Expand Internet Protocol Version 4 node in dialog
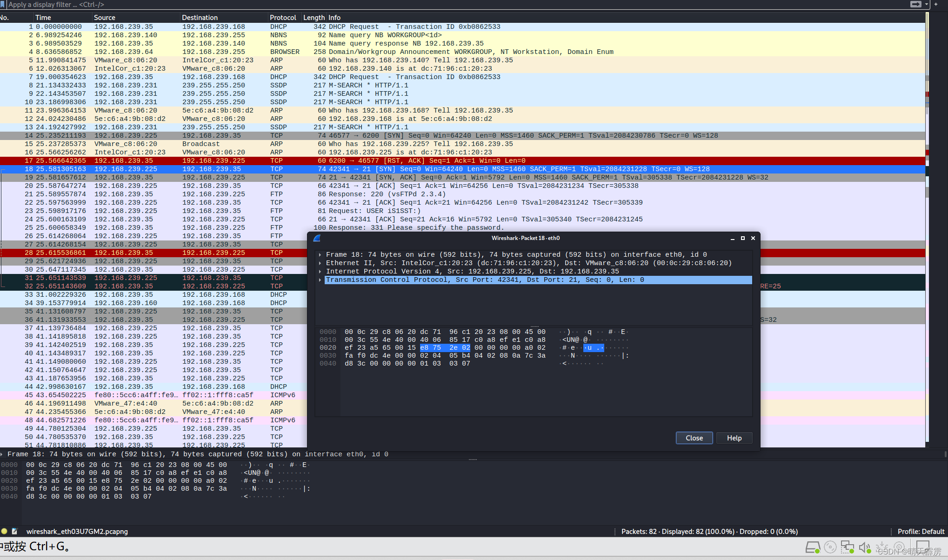 point(320,271)
